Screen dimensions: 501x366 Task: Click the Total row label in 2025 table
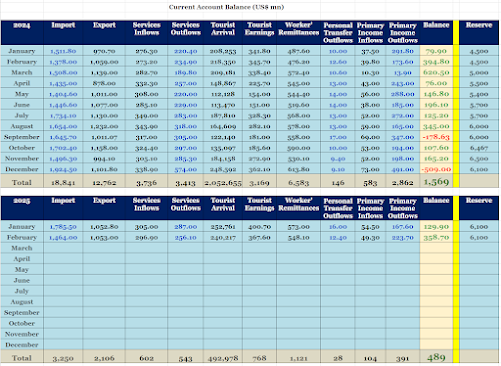pyautogui.click(x=22, y=358)
